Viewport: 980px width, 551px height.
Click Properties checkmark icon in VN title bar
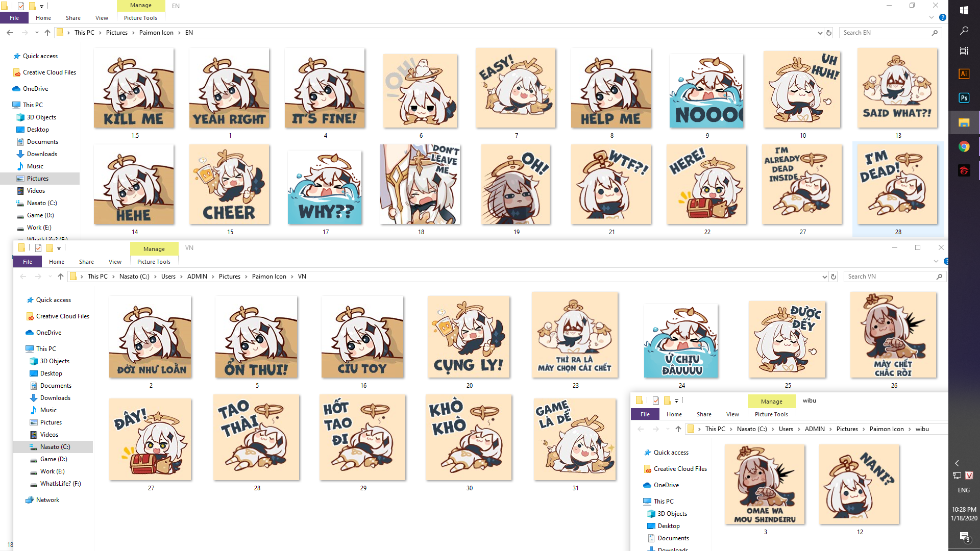pos(38,248)
